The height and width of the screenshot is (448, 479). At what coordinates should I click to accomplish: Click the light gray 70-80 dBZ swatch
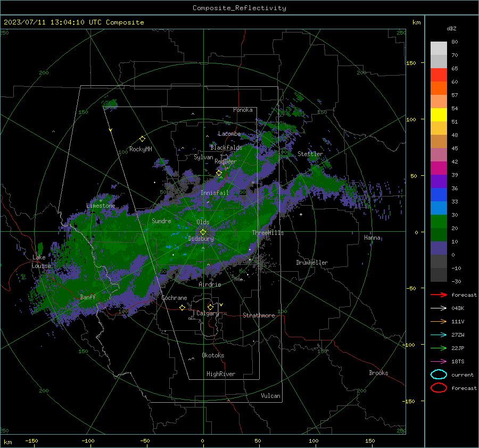[x=439, y=48]
